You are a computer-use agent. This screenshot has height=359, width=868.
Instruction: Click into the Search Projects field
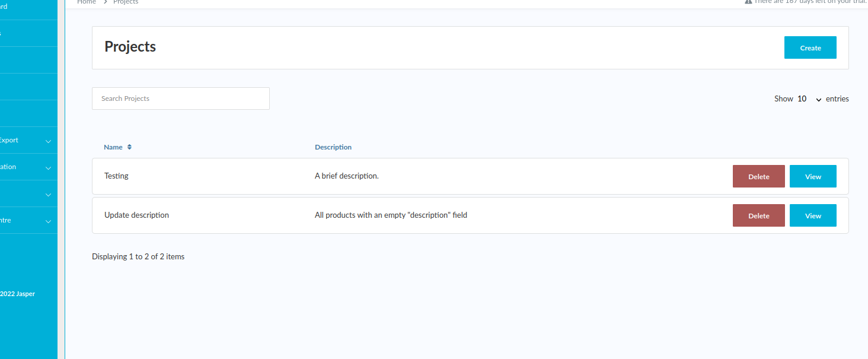180,99
